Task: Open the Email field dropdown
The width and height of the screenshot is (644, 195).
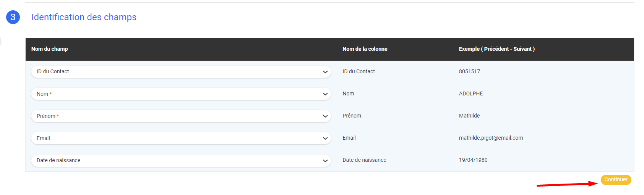Action: (181, 138)
